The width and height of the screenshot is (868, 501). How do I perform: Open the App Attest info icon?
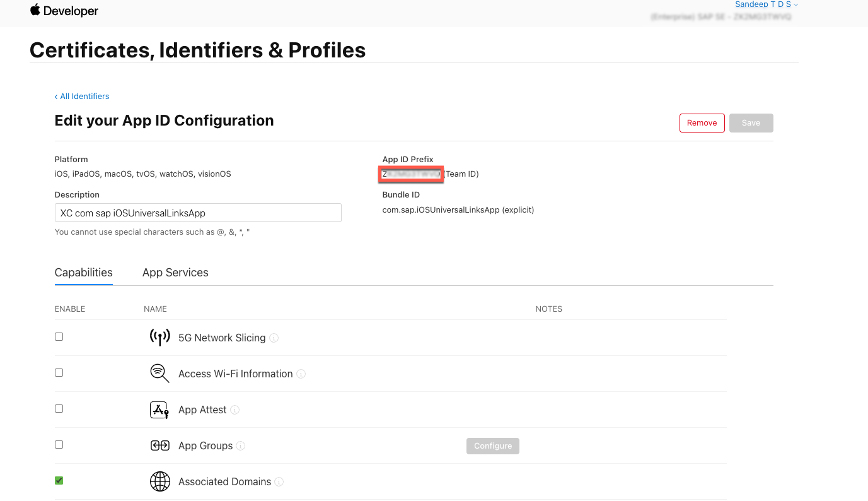(235, 410)
